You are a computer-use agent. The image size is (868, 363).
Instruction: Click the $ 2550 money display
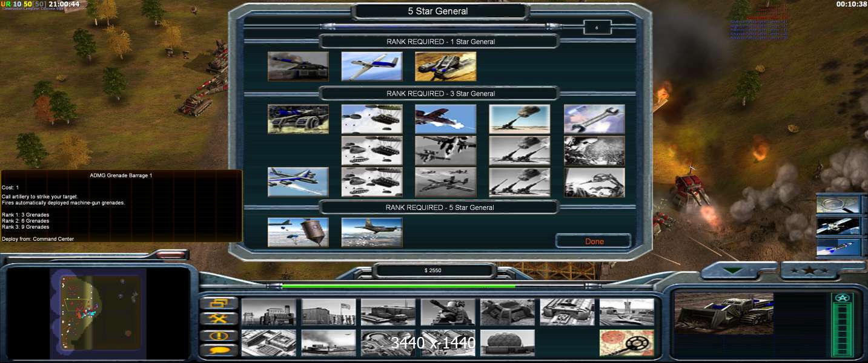click(434, 270)
